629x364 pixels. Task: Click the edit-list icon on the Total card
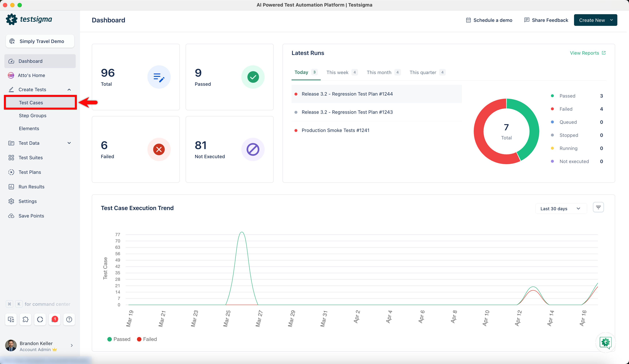click(x=159, y=77)
